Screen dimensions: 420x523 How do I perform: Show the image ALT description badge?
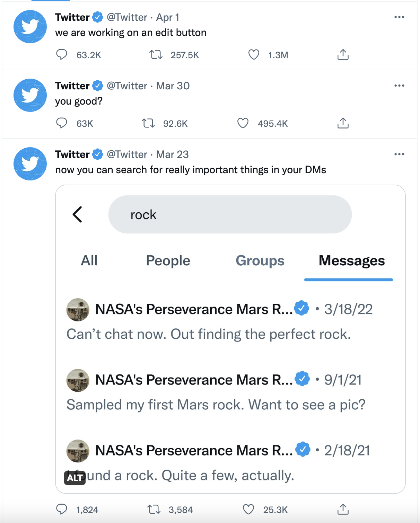point(75,478)
